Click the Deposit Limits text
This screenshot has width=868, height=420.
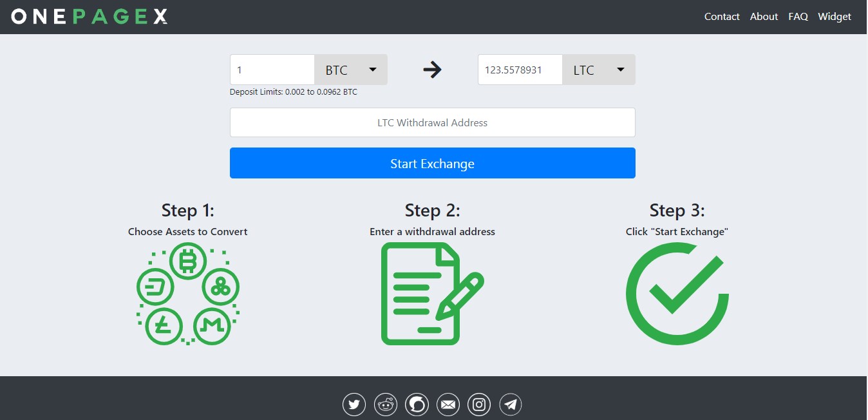(294, 92)
